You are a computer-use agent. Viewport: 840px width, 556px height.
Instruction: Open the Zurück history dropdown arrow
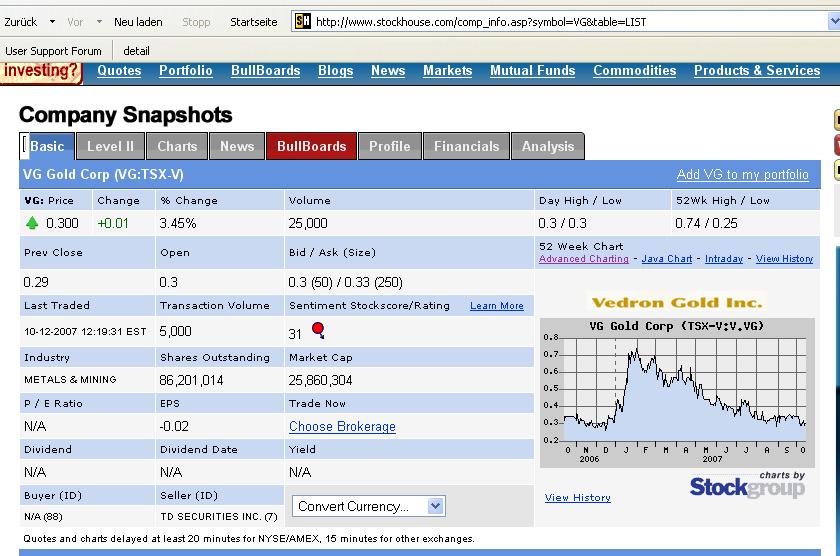[x=52, y=22]
